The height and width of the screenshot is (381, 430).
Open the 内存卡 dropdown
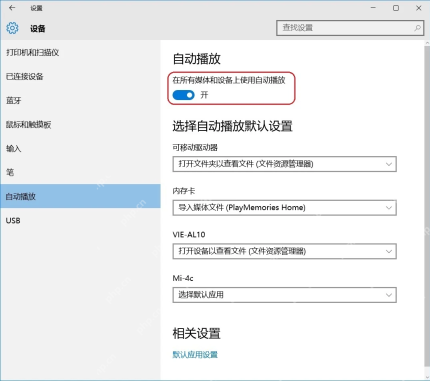pyautogui.click(x=284, y=208)
